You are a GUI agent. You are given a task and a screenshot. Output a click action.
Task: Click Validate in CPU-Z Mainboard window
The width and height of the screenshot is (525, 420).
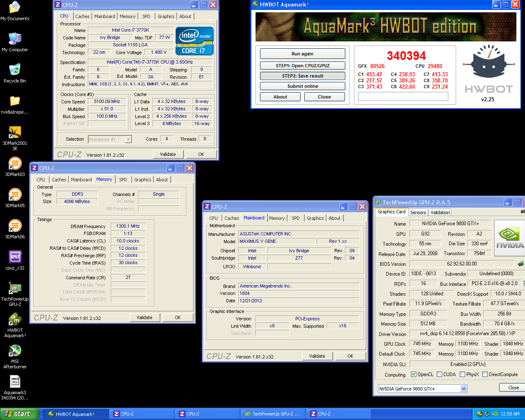click(317, 356)
